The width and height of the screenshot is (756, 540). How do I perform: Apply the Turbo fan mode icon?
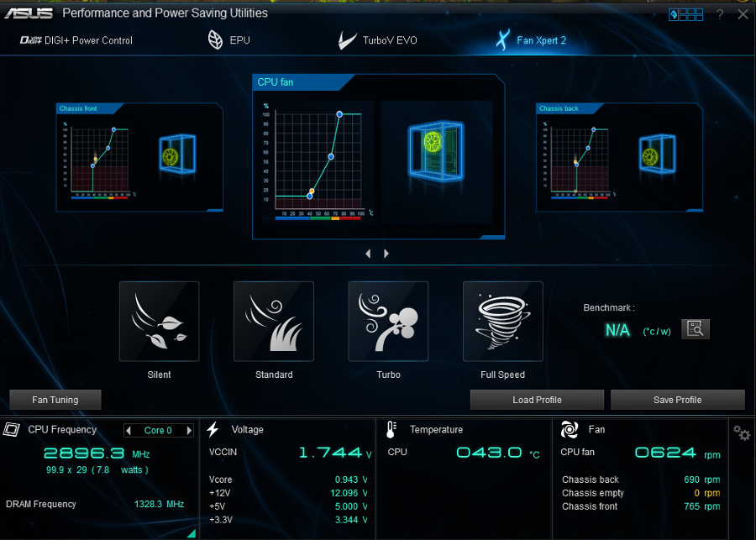coord(388,322)
